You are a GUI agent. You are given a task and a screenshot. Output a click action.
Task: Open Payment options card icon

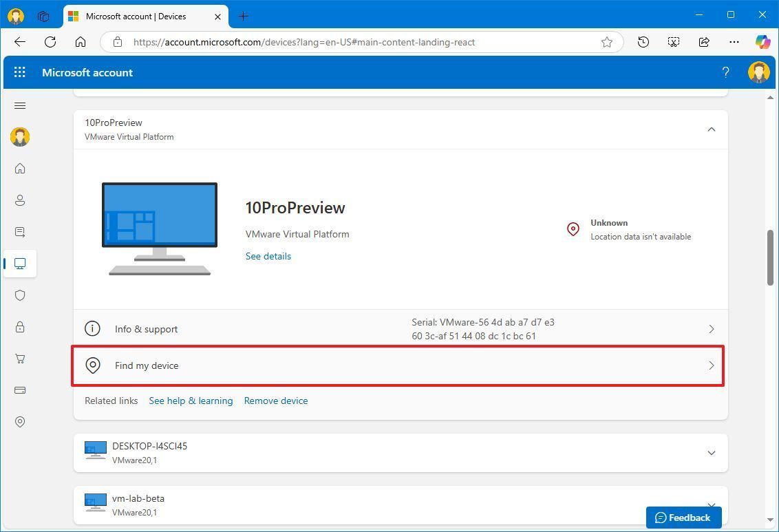tap(20, 390)
